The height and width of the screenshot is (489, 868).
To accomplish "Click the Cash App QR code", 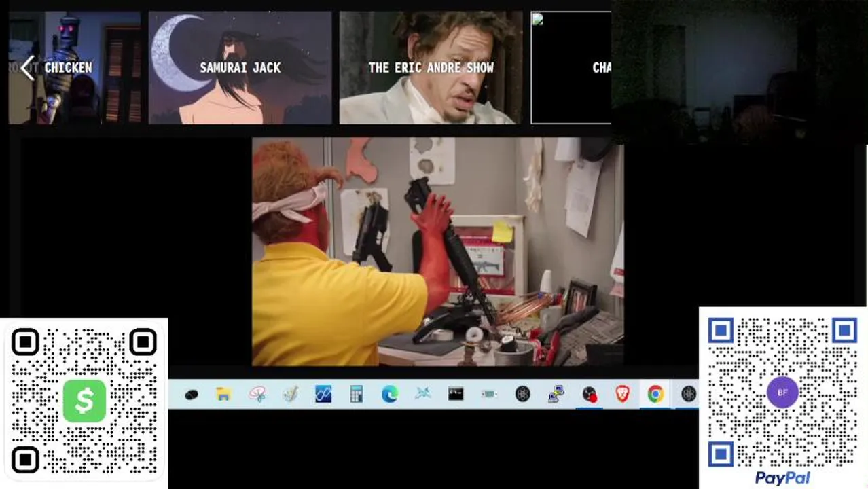I will [84, 401].
